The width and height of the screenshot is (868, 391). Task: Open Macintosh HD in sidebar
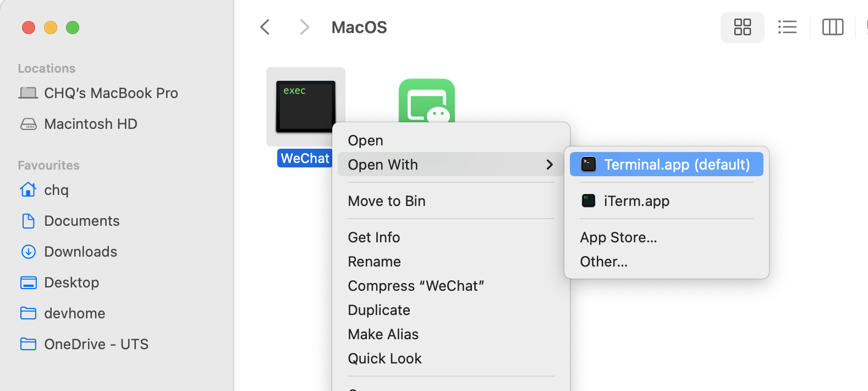[x=90, y=124]
